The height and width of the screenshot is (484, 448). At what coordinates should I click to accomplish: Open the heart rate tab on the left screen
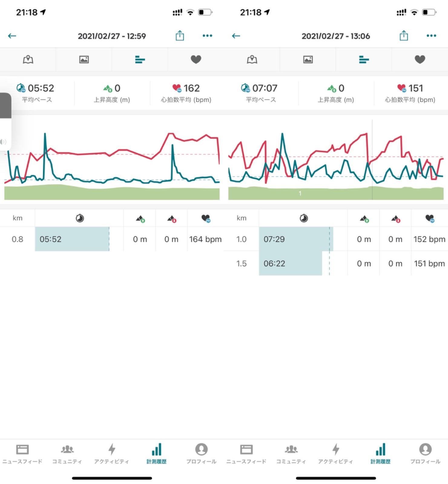[x=196, y=60]
